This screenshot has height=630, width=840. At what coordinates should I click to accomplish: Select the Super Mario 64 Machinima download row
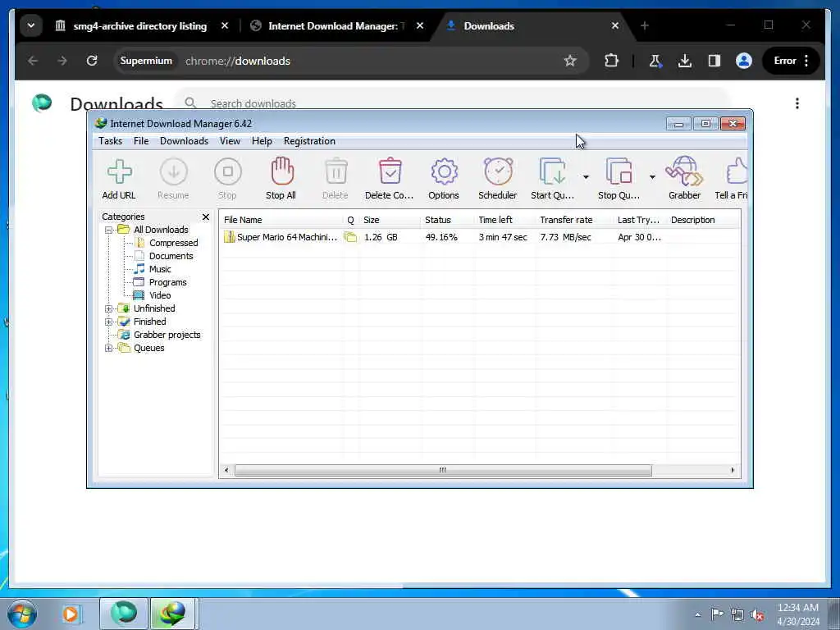[x=479, y=237]
